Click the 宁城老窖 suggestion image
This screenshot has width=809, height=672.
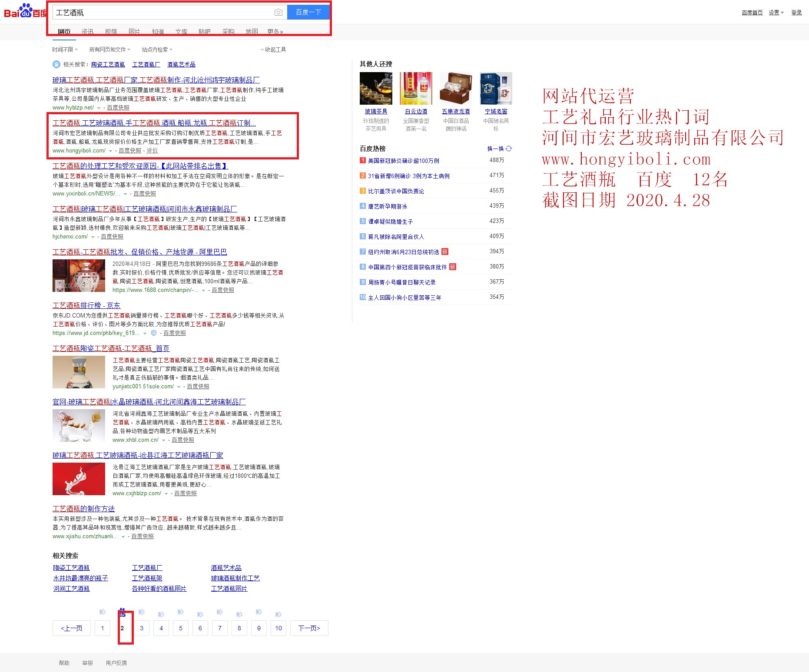coord(496,88)
